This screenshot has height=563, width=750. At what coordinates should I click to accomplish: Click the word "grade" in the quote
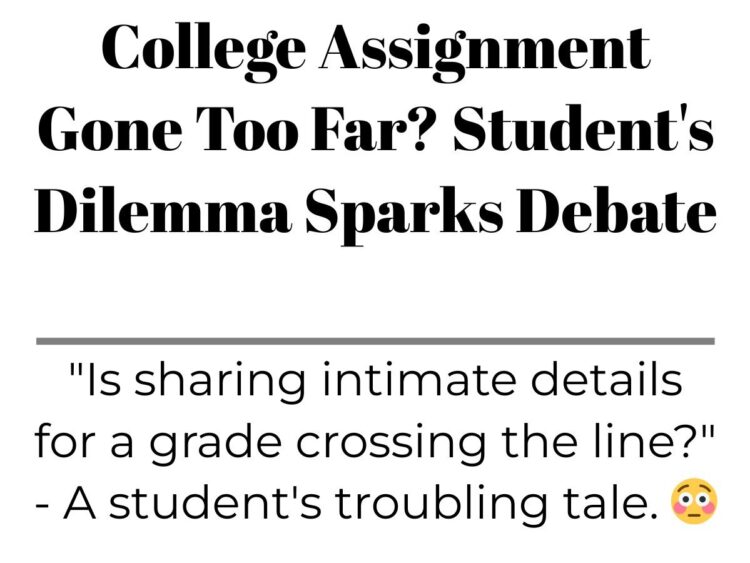coord(216,444)
